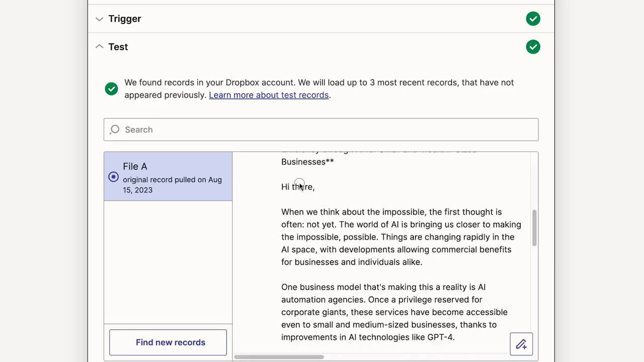The height and width of the screenshot is (362, 644).
Task: Collapse the Test section chevron
Action: (x=99, y=47)
